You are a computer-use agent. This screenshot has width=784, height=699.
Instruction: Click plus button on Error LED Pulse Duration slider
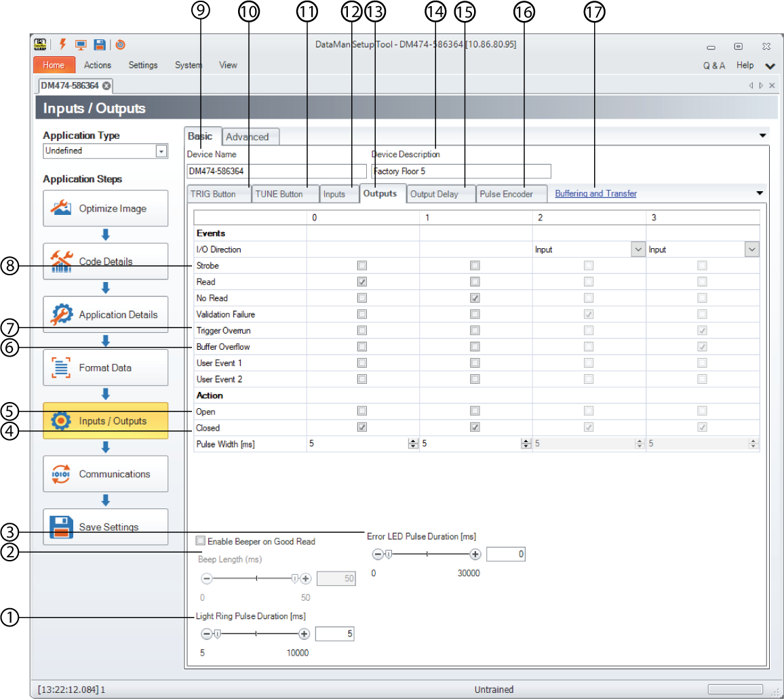[x=475, y=554]
